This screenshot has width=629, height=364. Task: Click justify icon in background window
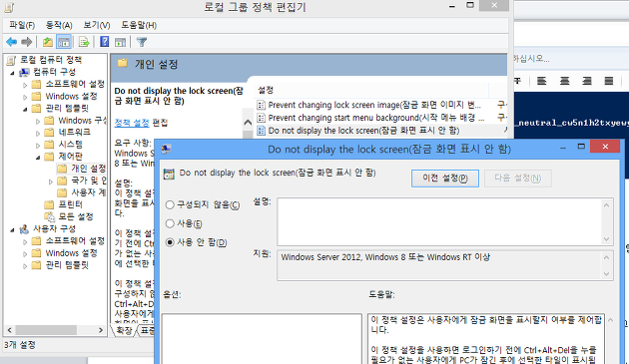609,81
